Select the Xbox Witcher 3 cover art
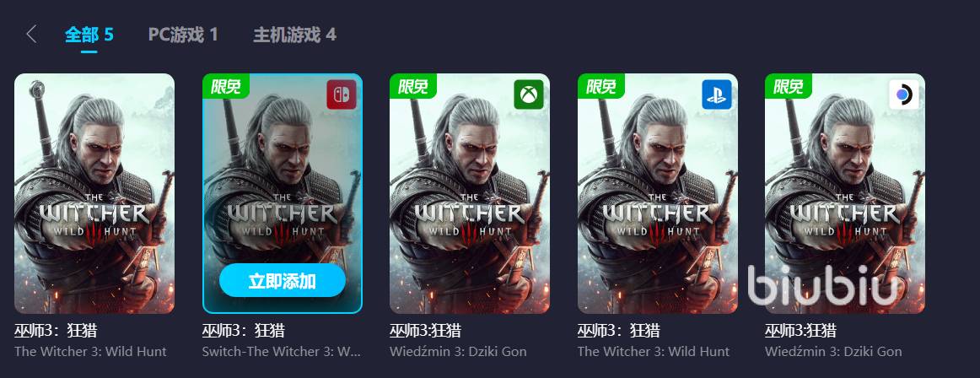 [x=470, y=194]
